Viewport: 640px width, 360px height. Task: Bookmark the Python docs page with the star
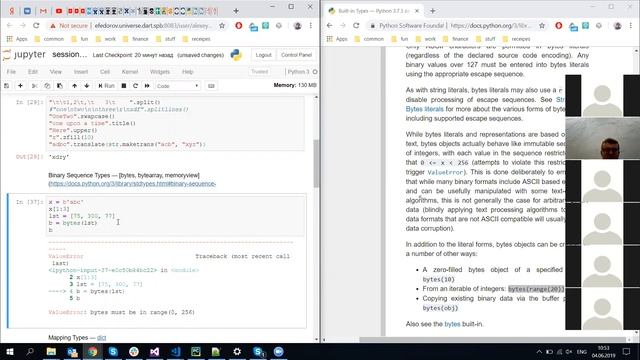(542, 26)
